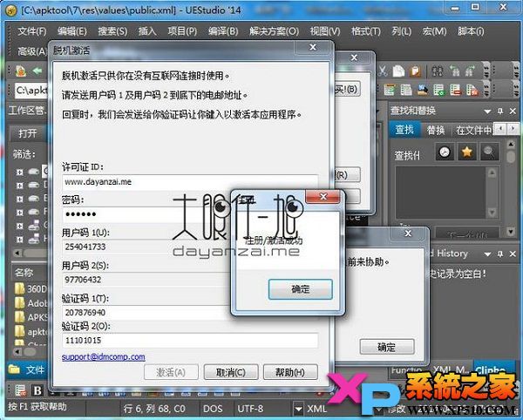Image resolution: width=523 pixels, height=420 pixels.
Task: Pin the History panel
Action: point(500,254)
